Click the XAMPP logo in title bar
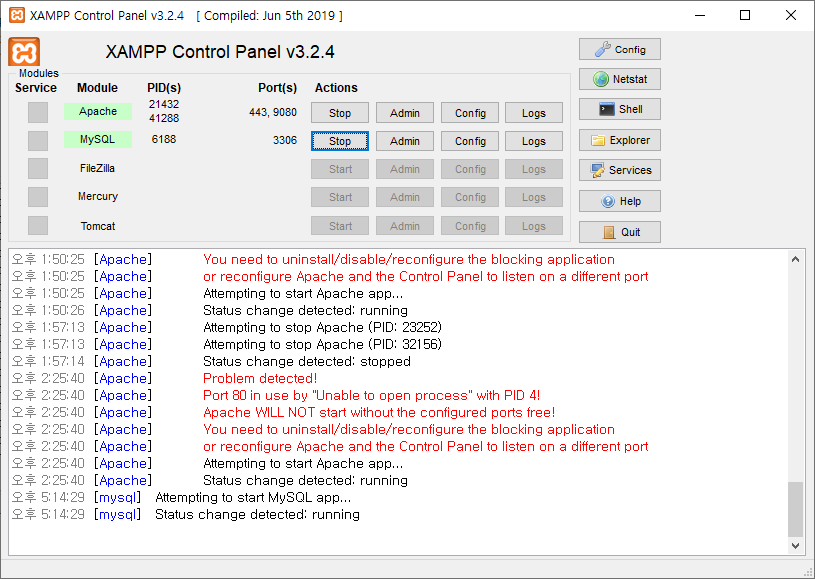The height and width of the screenshot is (579, 815). coord(17,15)
